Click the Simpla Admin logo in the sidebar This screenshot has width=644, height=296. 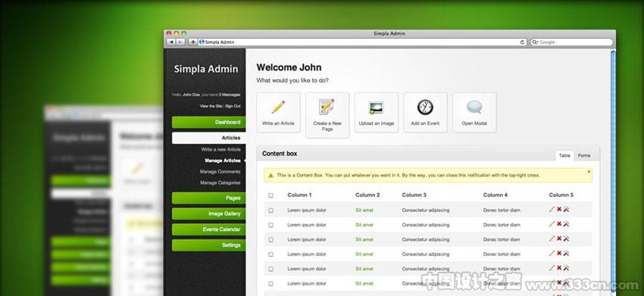(x=206, y=69)
